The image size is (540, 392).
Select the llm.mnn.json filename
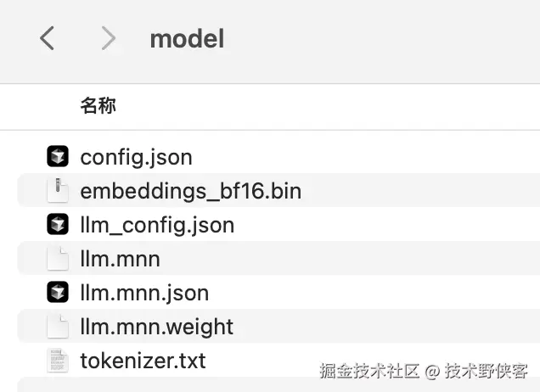(144, 293)
